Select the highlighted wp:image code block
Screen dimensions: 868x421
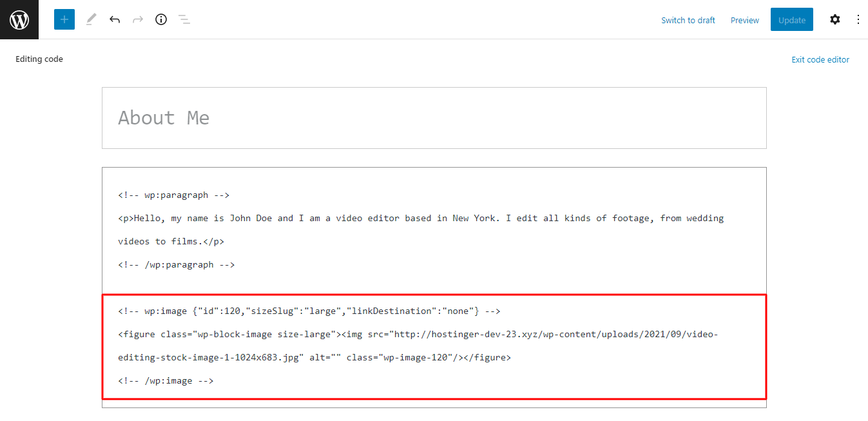(434, 345)
